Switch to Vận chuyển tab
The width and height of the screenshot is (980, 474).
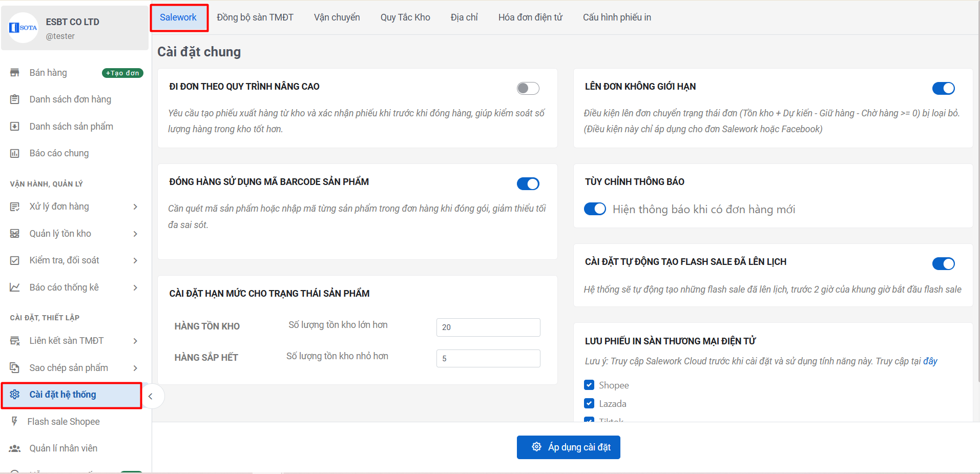point(337,17)
